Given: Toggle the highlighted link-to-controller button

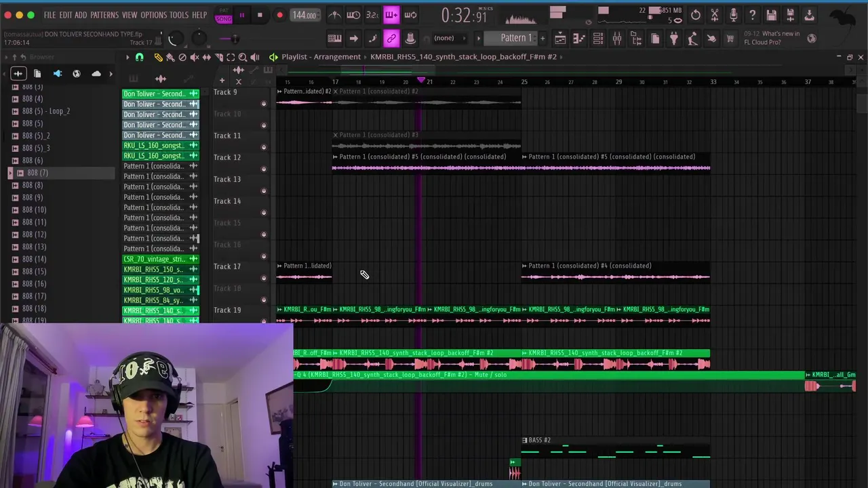Looking at the screenshot, I should (x=391, y=38).
